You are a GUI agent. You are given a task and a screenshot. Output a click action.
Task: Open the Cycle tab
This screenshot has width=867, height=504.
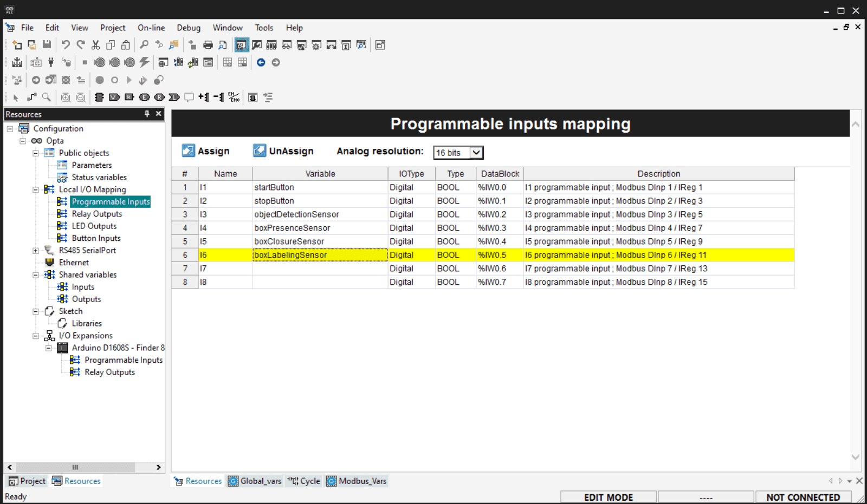pos(304,481)
